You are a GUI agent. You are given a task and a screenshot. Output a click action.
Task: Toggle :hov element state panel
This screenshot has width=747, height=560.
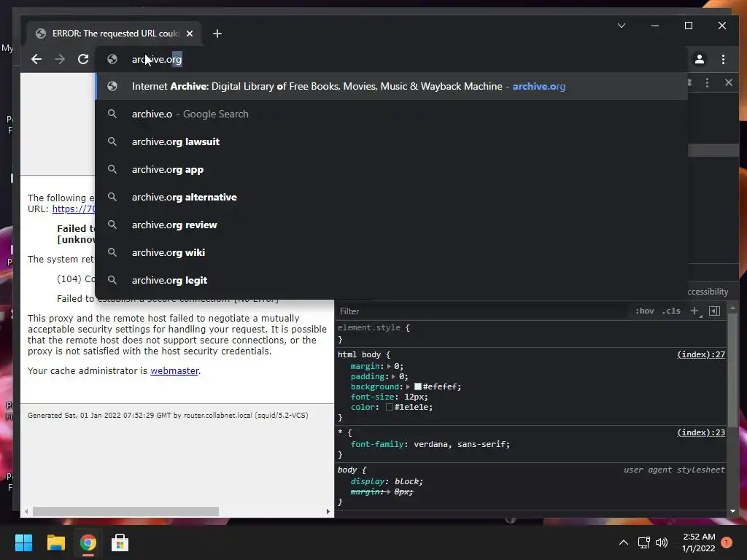point(645,311)
